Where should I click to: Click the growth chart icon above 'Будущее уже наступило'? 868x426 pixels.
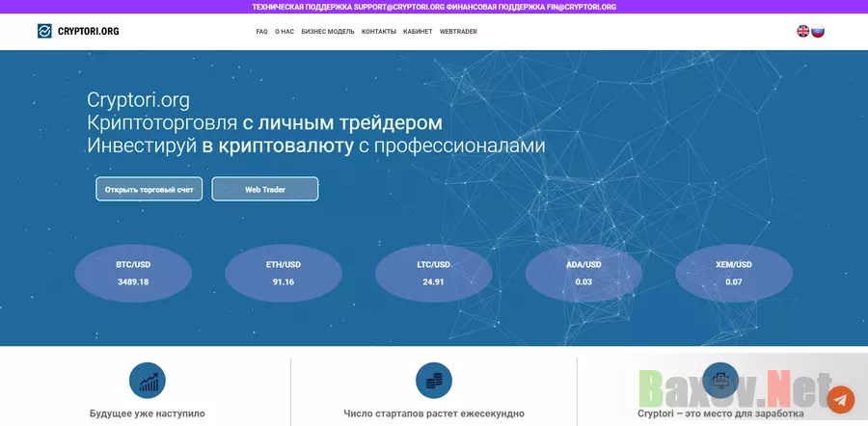[x=148, y=381]
